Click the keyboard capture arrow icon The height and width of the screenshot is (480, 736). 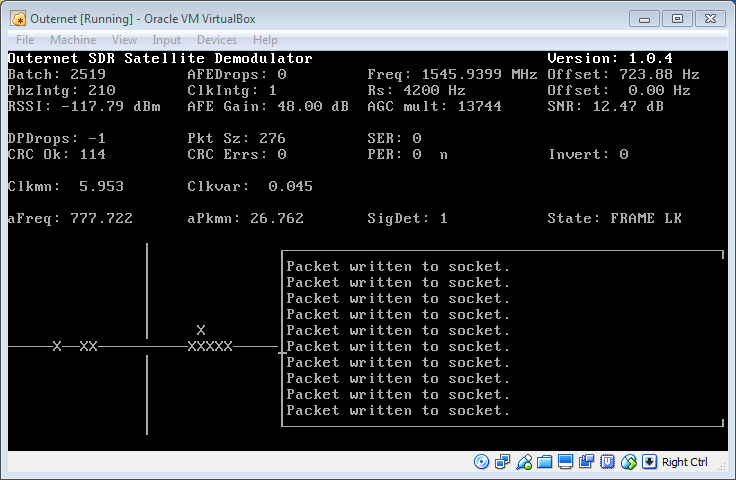[649, 462]
